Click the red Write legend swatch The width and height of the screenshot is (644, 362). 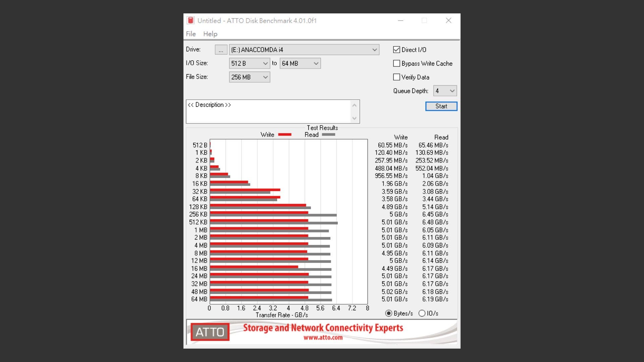point(285,135)
